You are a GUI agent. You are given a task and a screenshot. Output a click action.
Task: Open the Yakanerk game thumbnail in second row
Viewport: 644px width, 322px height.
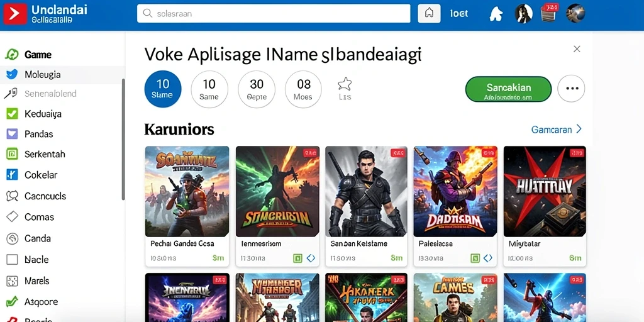tap(367, 297)
